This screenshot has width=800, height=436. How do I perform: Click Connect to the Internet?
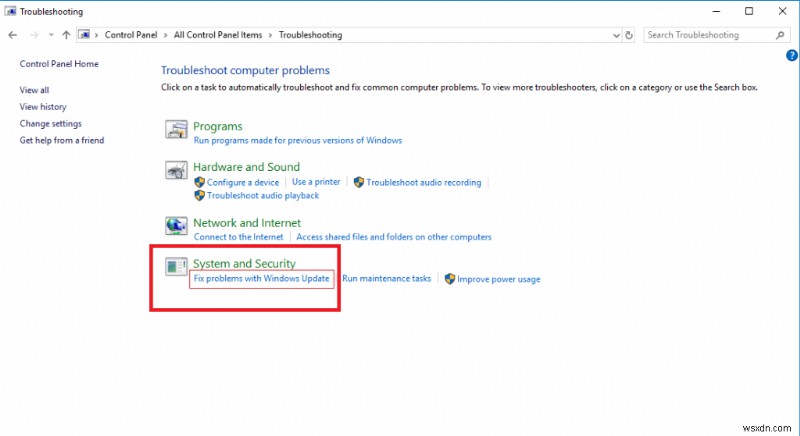pyautogui.click(x=238, y=237)
